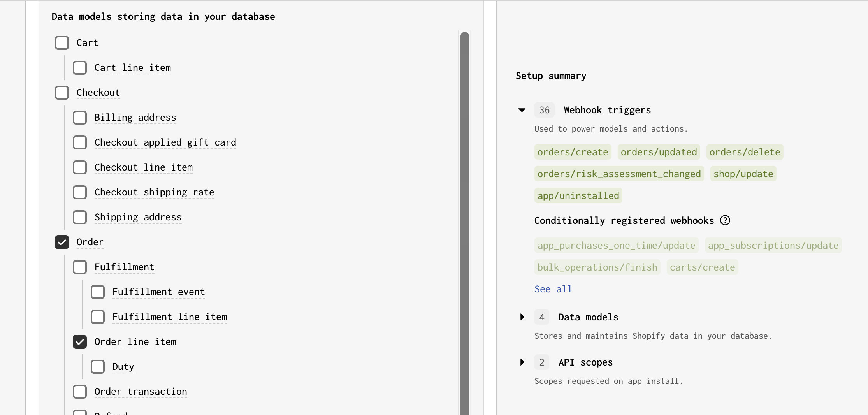Select the Billing address checkbox
Viewport: 868px width, 415px height.
tap(80, 118)
